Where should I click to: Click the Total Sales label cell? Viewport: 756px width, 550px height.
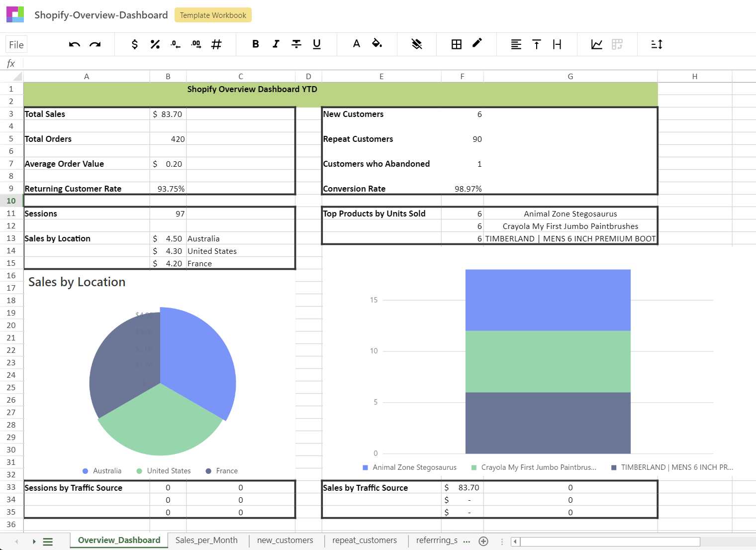click(x=87, y=114)
